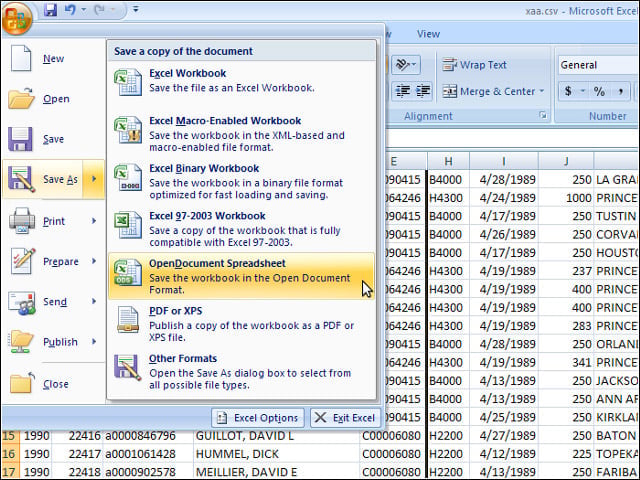640x480 pixels.
Task: Click the Open folder icon
Action: 21,98
